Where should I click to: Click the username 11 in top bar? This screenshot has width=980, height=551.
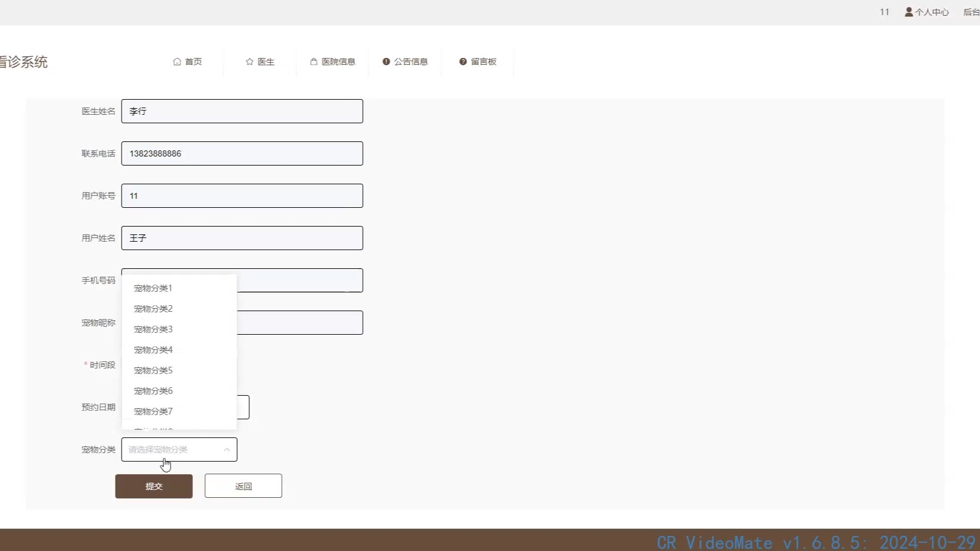click(x=884, y=12)
